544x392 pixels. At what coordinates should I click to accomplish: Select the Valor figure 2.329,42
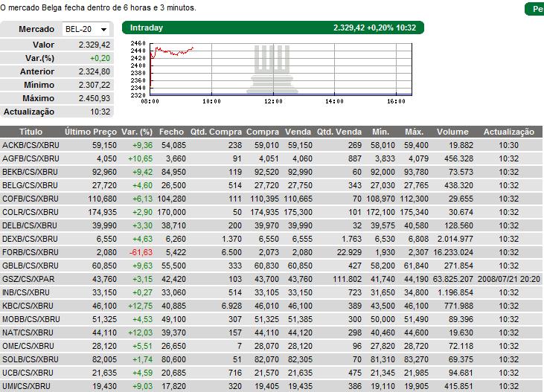95,45
